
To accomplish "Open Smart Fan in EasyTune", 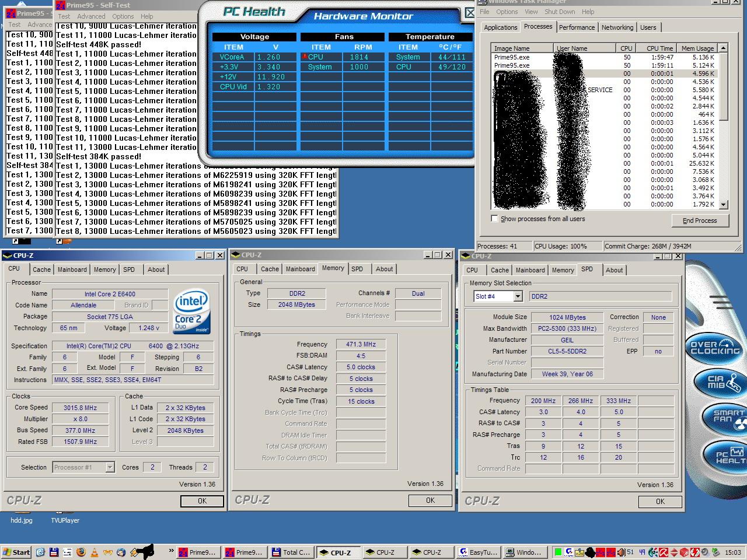I will pos(725,418).
